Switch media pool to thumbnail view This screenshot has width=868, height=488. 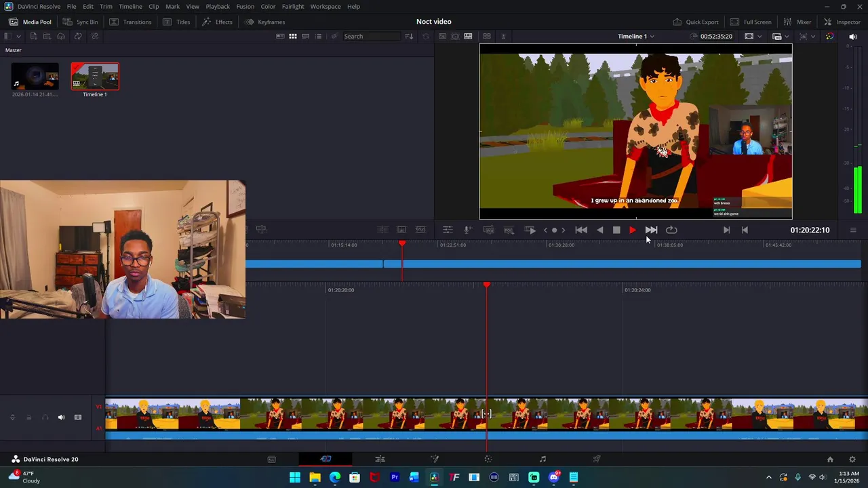click(x=293, y=36)
